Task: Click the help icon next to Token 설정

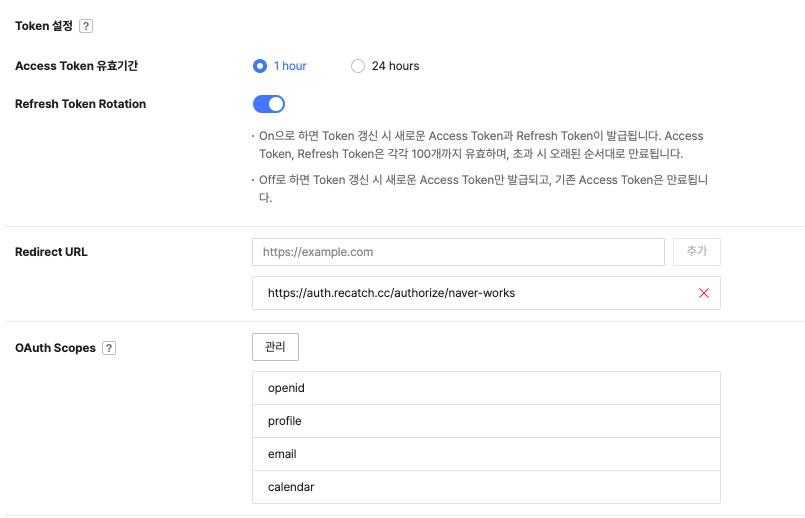Action: coord(86,26)
